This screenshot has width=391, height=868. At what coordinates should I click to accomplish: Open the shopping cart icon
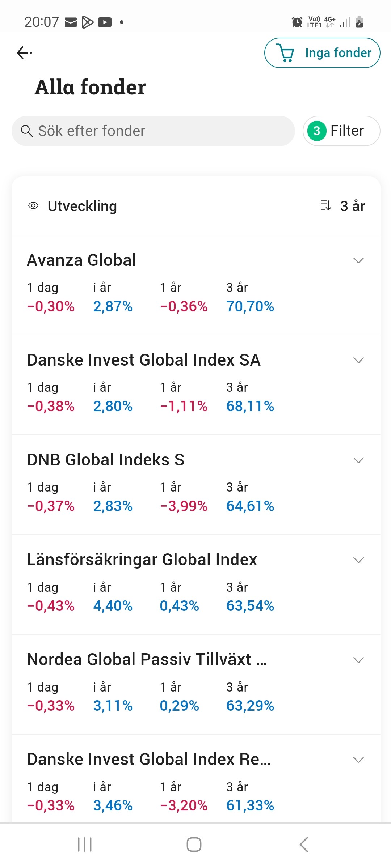pyautogui.click(x=286, y=53)
